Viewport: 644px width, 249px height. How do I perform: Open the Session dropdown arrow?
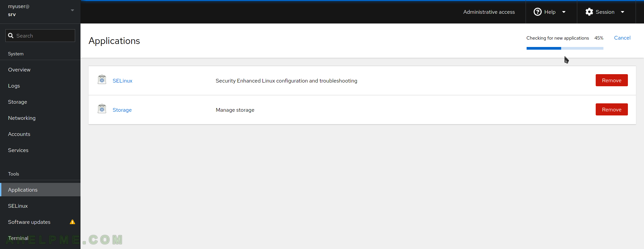[x=623, y=12]
